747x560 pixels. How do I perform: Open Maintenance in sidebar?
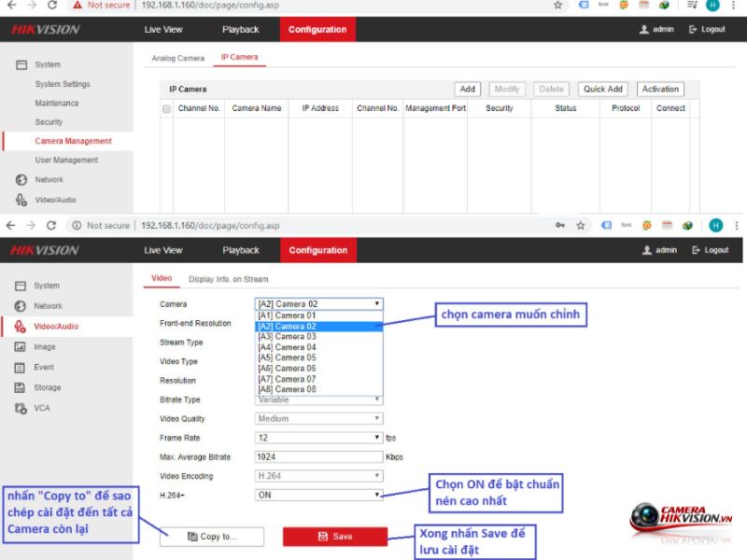click(x=57, y=103)
